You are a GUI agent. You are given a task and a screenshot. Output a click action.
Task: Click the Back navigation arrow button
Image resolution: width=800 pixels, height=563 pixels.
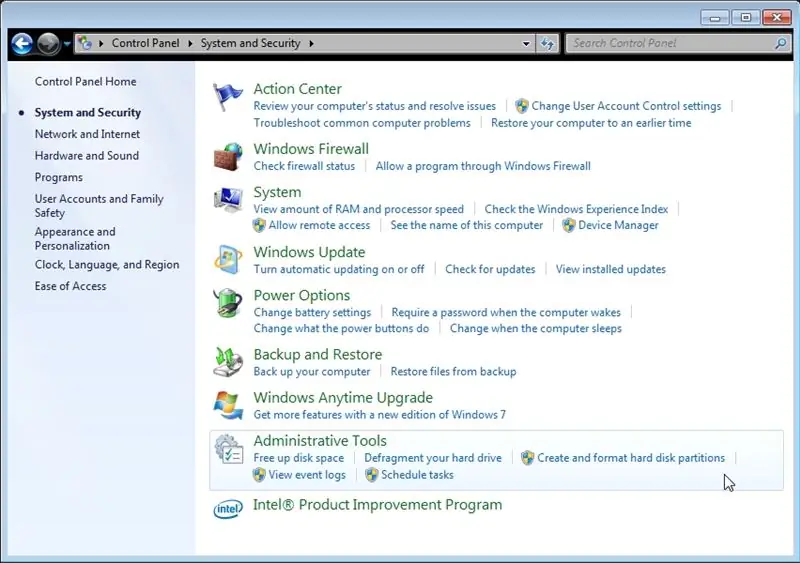(x=22, y=43)
